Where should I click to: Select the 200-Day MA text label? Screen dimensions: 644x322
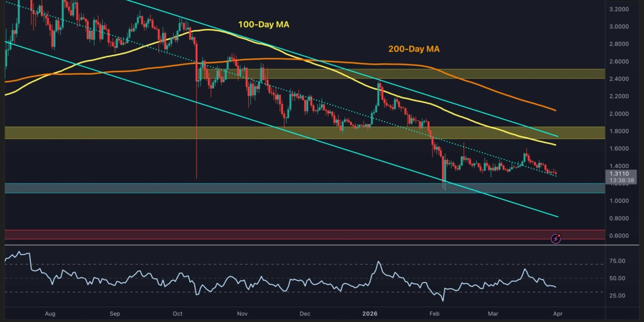(x=414, y=49)
